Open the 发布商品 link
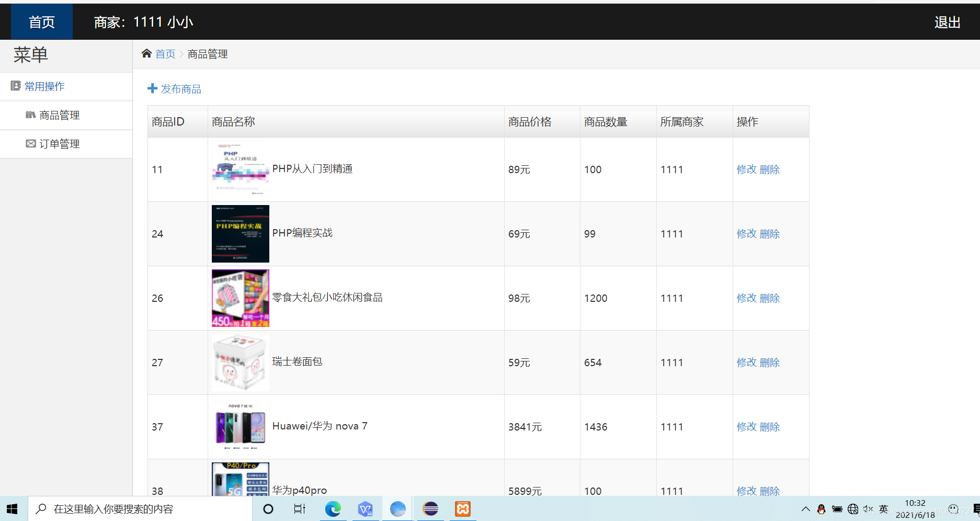 181,89
